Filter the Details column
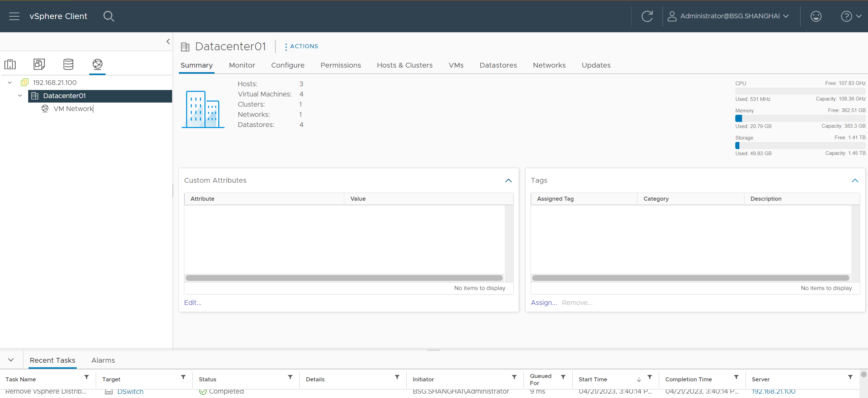This screenshot has width=868, height=398. tap(397, 377)
